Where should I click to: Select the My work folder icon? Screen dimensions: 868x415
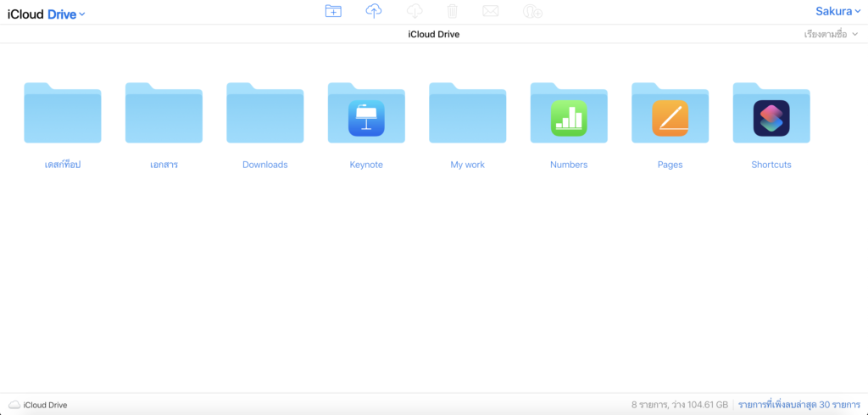pyautogui.click(x=468, y=113)
